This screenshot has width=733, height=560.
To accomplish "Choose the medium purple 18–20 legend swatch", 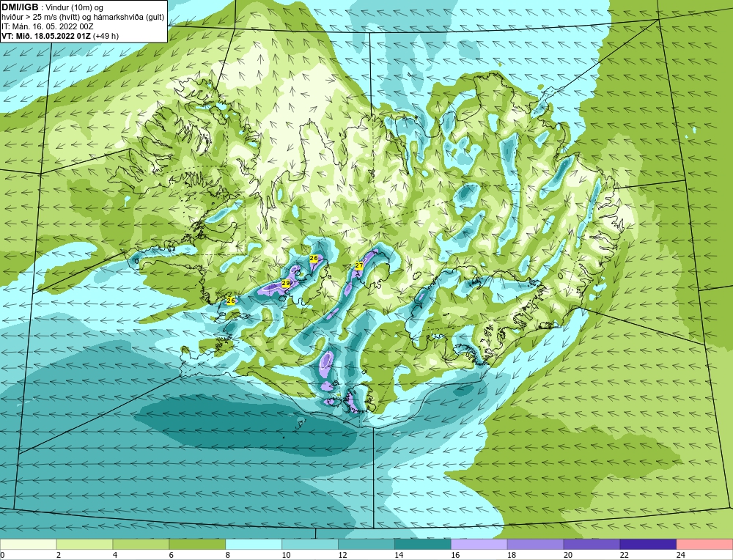I will point(535,544).
